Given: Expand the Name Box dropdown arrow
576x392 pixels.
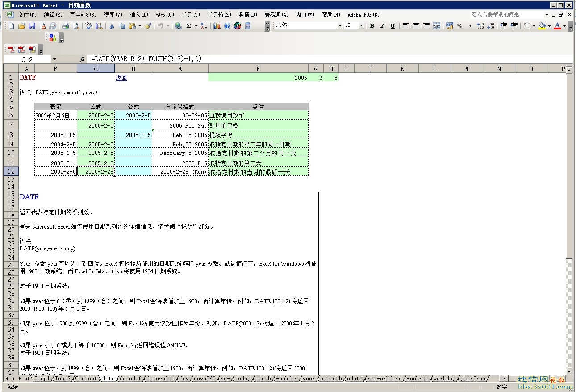Looking at the screenshot, I should pos(54,59).
